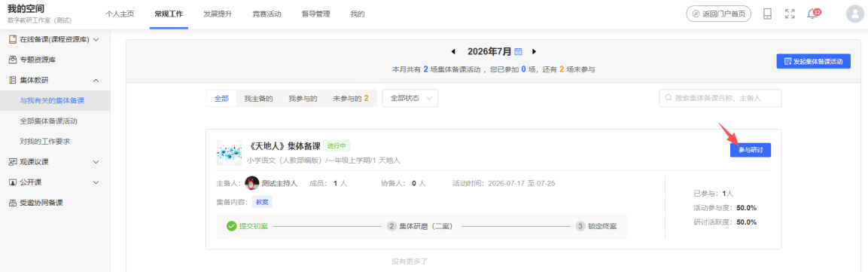Open the 督导管理 tab
868x272 pixels.
pyautogui.click(x=316, y=14)
